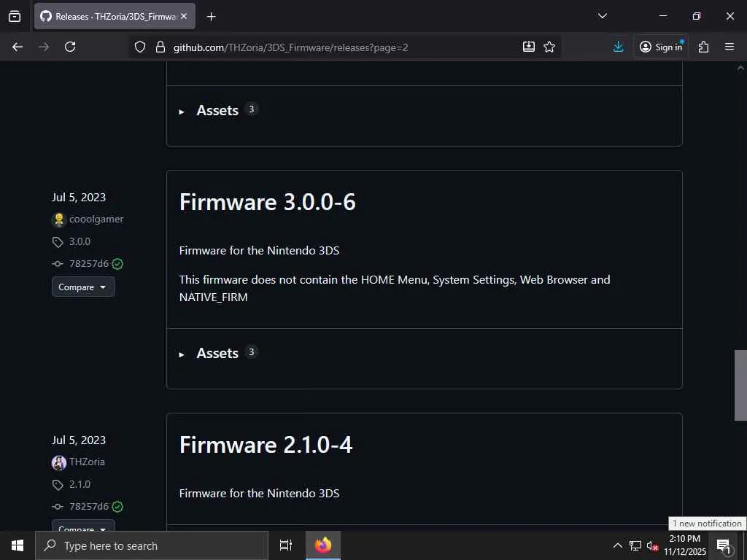Open Windows Task View

[286, 545]
